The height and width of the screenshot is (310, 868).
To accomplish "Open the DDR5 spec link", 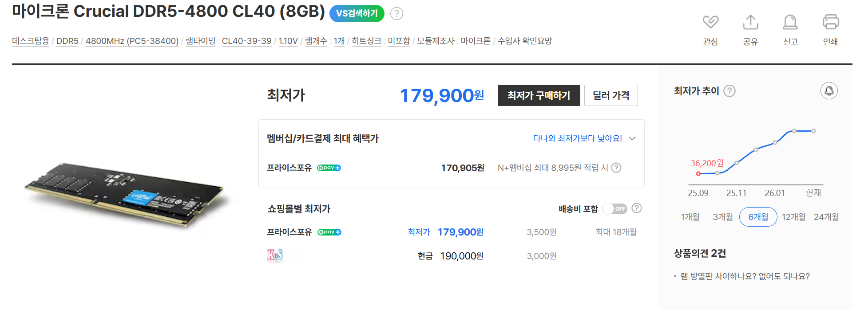I will 67,41.
